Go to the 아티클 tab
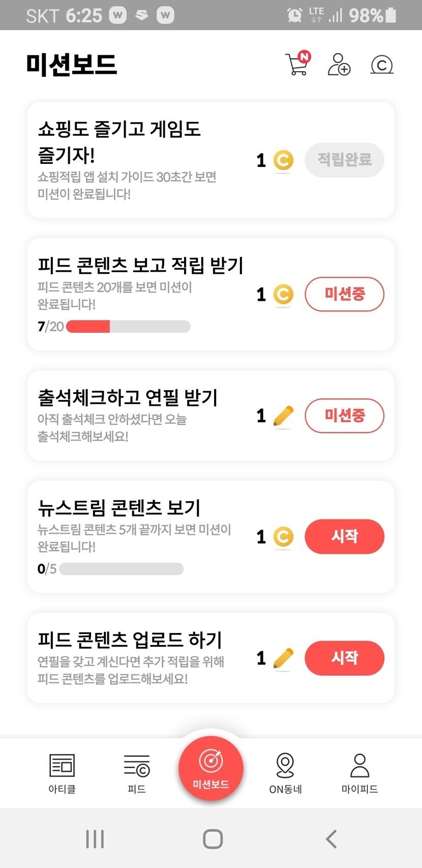422x868 pixels. click(62, 773)
